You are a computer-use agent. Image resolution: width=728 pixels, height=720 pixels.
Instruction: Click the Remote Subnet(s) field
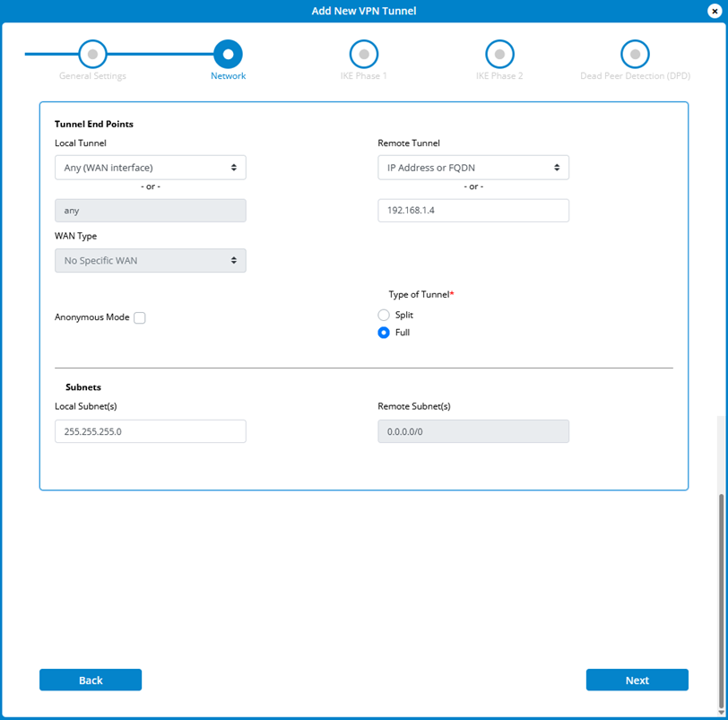[x=472, y=431]
